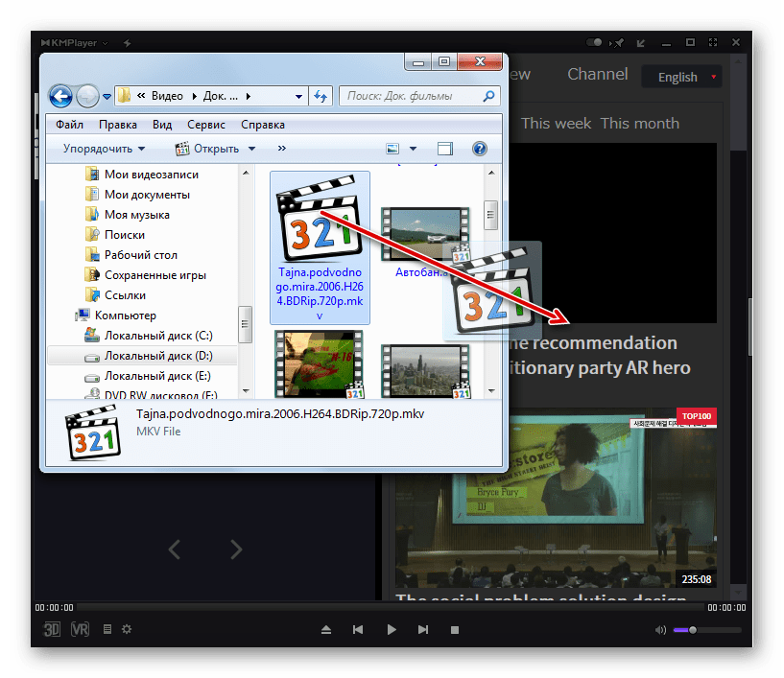Toggle the switch in KMPlayer title bar
Screen dimensions: 784x678
tap(594, 42)
